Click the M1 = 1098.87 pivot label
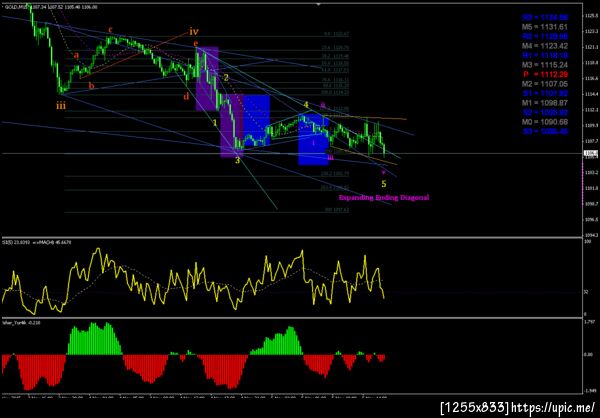Screen dimensions: 600x418 [x=545, y=103]
